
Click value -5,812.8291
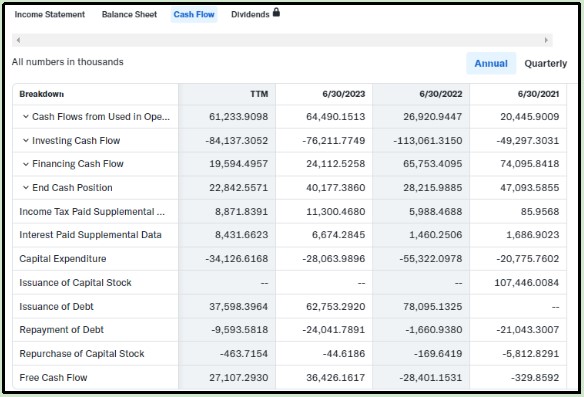click(531, 353)
